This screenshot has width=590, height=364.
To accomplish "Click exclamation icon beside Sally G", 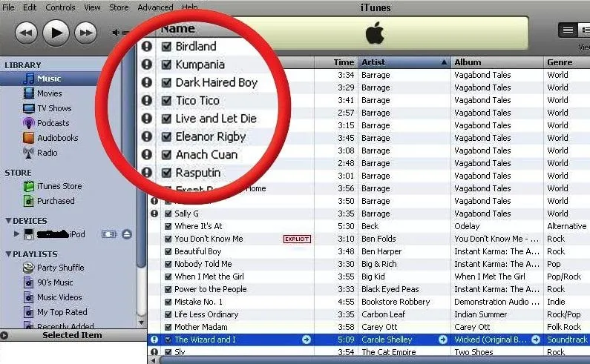I will coord(154,214).
